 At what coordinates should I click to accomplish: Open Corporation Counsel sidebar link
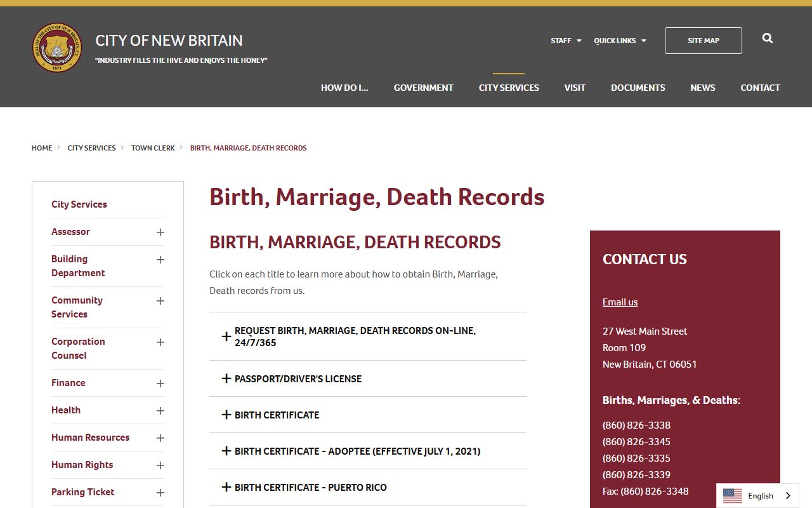(x=78, y=349)
